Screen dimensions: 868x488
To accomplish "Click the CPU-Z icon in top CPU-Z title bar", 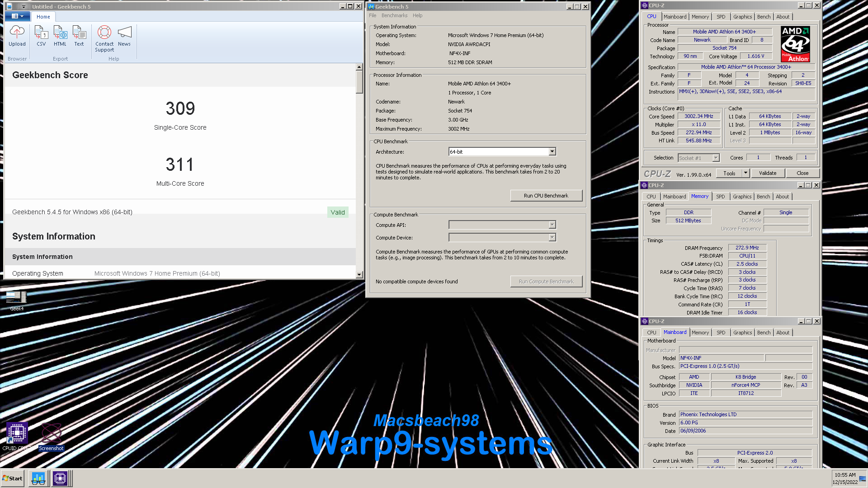I will pos(645,5).
